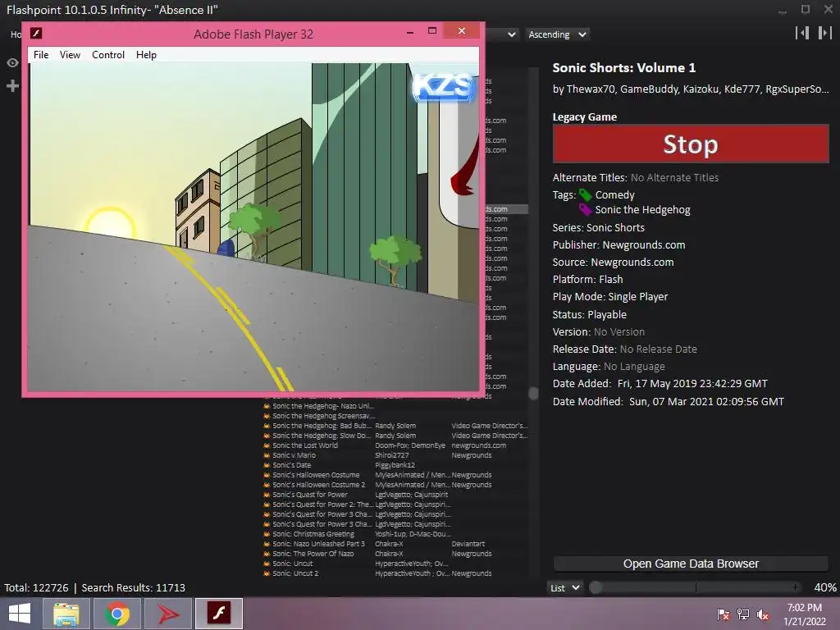The height and width of the screenshot is (630, 840).
Task: Click the icon beside Sonic the Lost World
Action: [267, 445]
